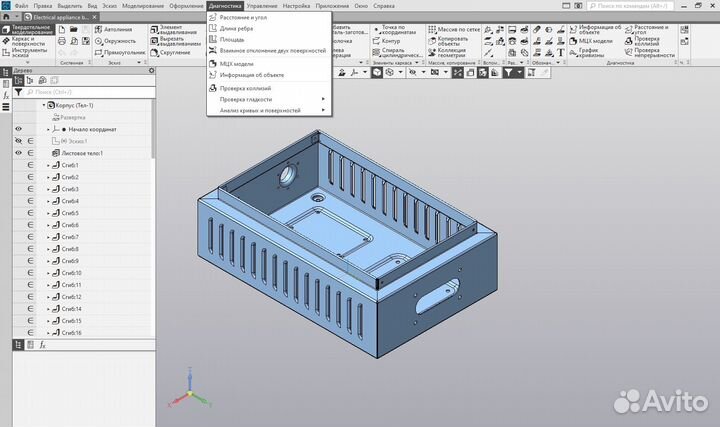Viewport: 720px width, 427px height.
Task: Click the new document icon
Action: point(62,29)
